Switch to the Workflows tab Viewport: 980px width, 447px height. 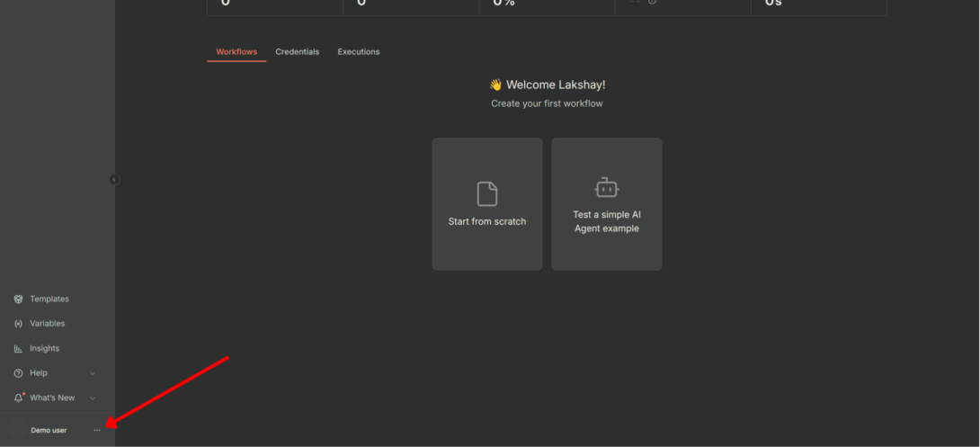(236, 52)
